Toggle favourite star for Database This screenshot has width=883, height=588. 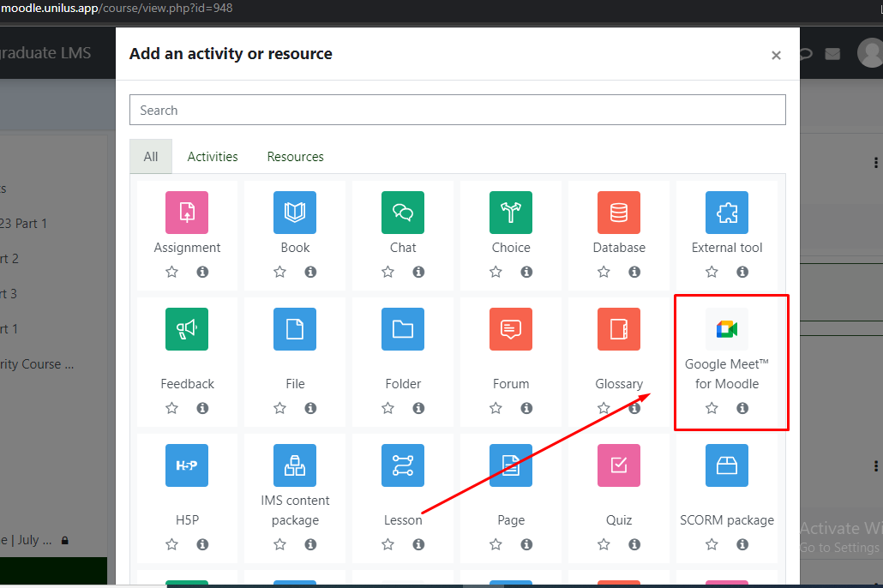coord(604,272)
